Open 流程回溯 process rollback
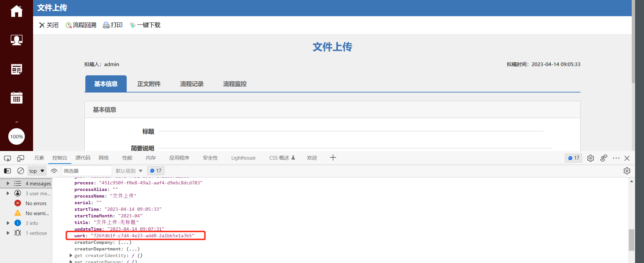644x263 pixels. tap(81, 25)
